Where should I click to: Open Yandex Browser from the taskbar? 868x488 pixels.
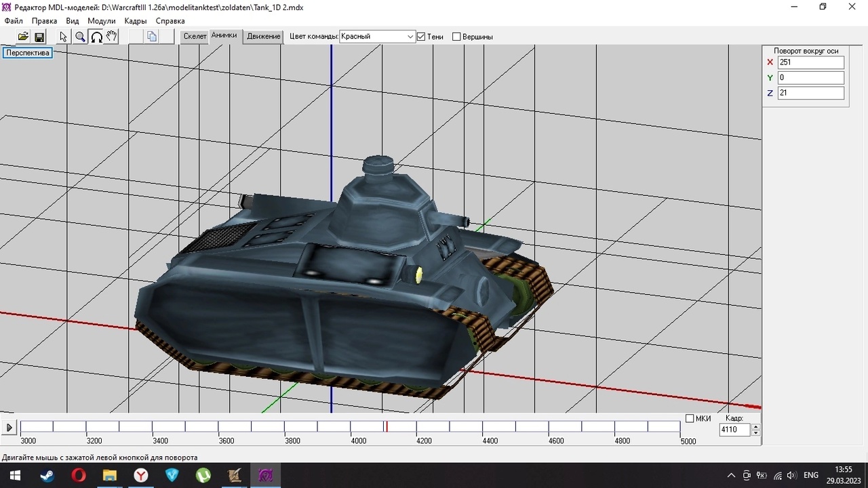pyautogui.click(x=141, y=475)
